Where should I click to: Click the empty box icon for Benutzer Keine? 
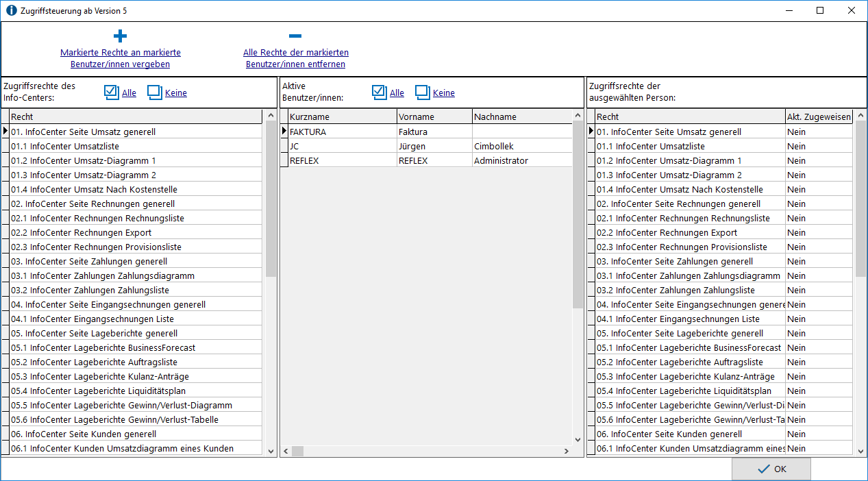423,92
